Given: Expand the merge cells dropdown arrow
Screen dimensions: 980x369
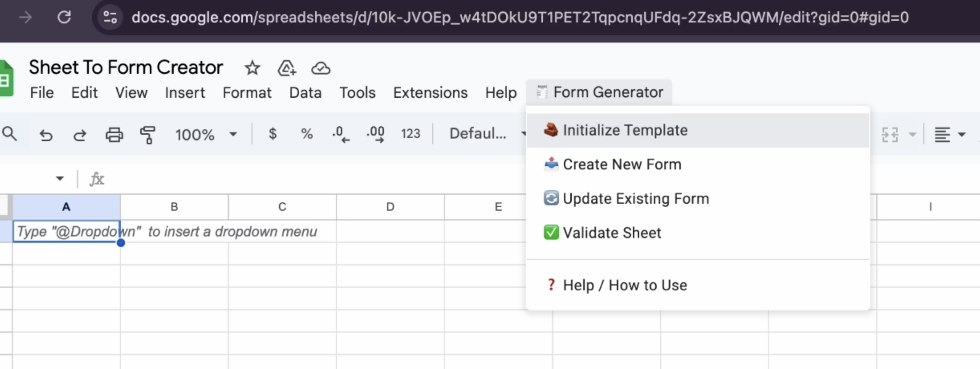Looking at the screenshot, I should pos(913,135).
